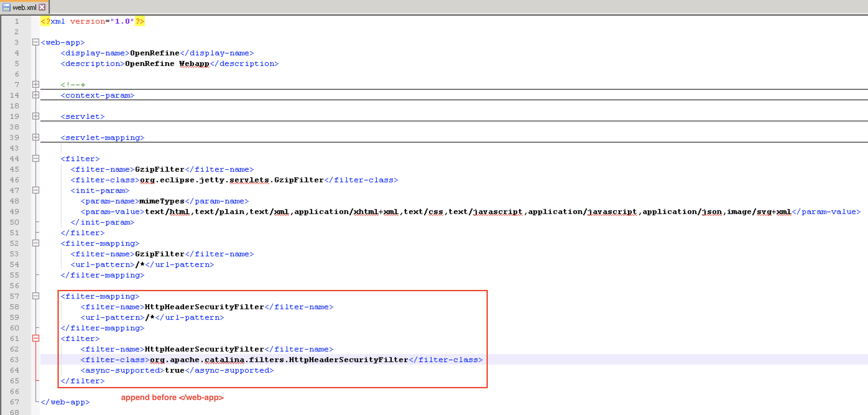Screen dimensions: 868x415
Task: Click the async-supported true value
Action: (x=174, y=370)
